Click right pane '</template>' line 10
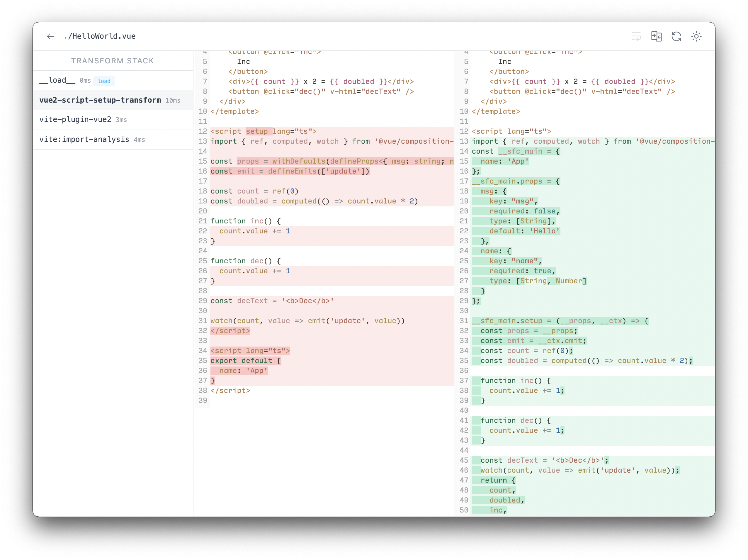748x560 pixels. pyautogui.click(x=496, y=112)
